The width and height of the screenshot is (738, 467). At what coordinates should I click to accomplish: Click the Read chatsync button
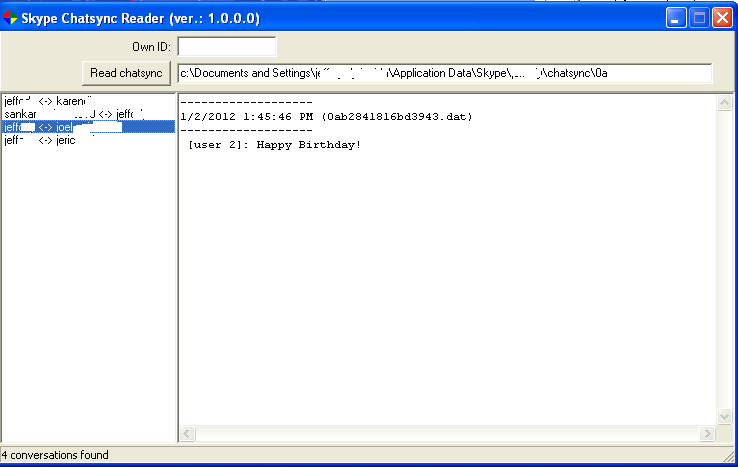126,73
